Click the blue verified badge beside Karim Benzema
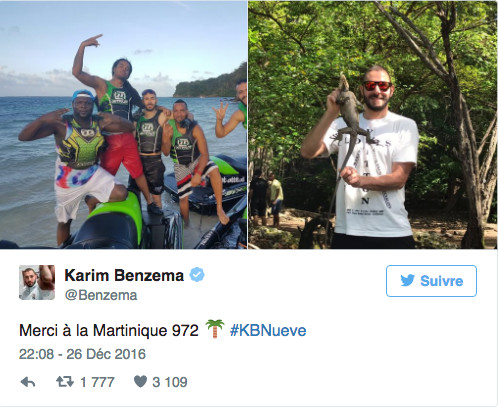The image size is (499, 407). (x=197, y=275)
